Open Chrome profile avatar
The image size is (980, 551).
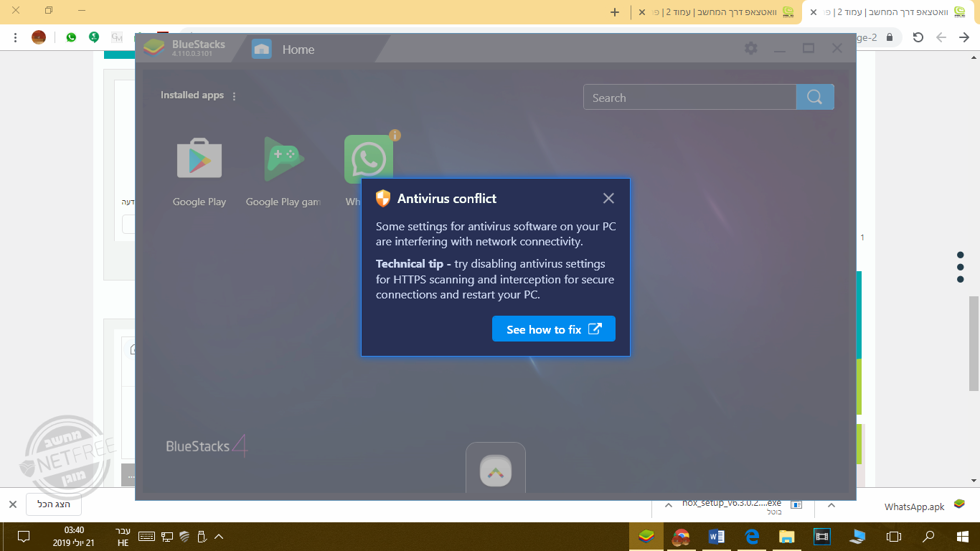tap(39, 37)
